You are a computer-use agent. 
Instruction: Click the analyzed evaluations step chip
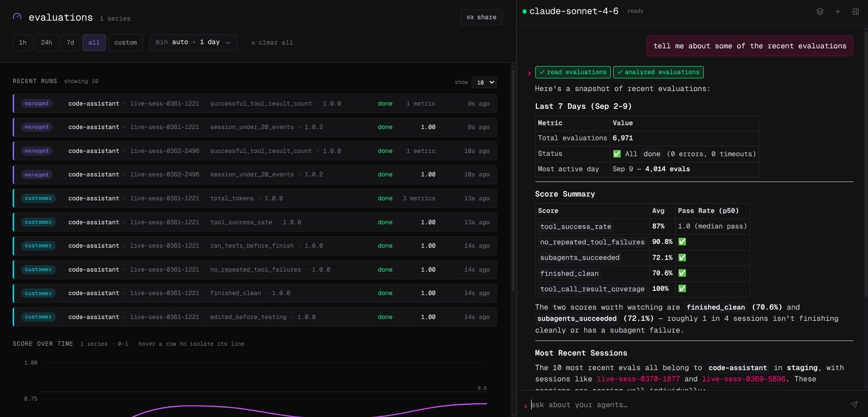pos(658,72)
